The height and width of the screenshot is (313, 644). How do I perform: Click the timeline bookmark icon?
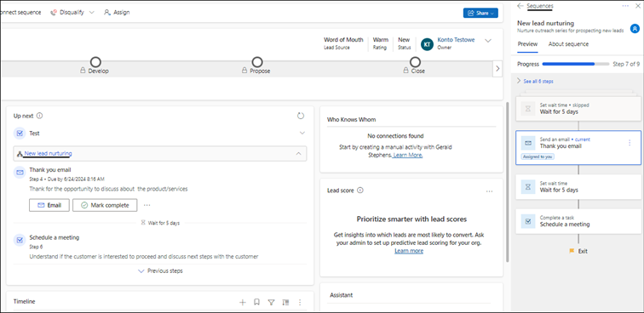[256, 302]
